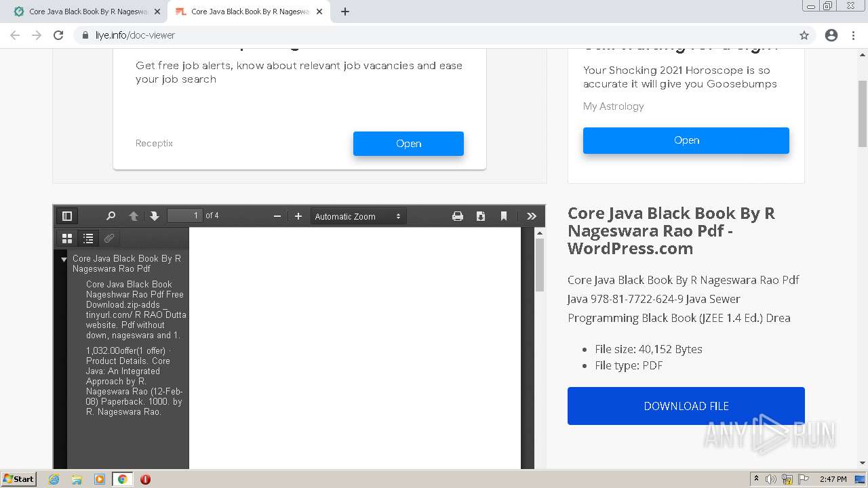Go forward in browser history

tap(37, 35)
